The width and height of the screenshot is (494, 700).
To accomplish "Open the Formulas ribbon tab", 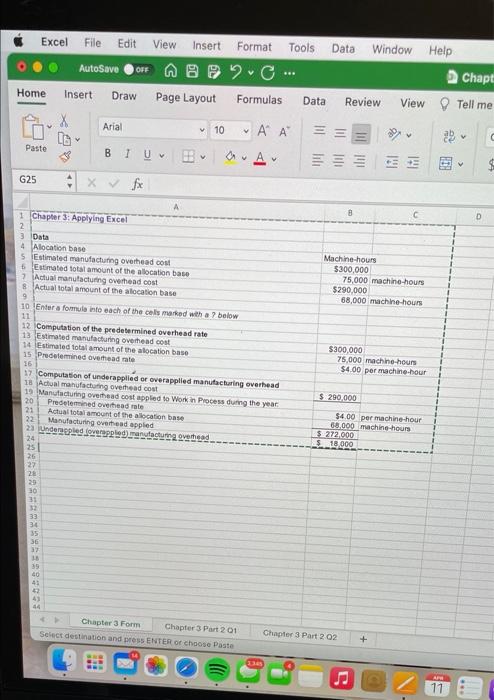I will (x=259, y=100).
